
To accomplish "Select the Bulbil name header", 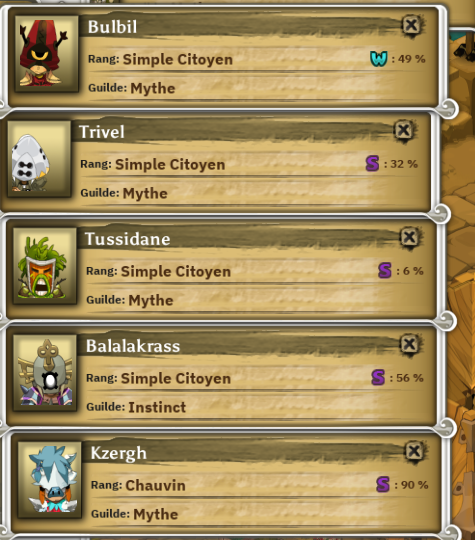I will point(112,27).
